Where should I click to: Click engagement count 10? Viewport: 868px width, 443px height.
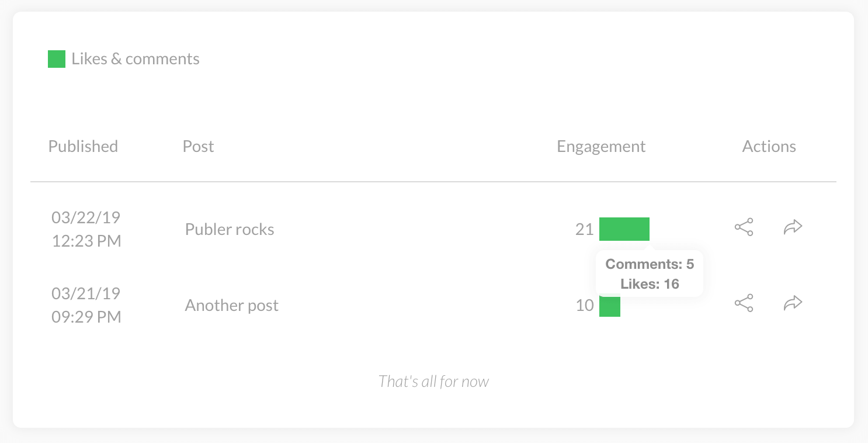[584, 305]
